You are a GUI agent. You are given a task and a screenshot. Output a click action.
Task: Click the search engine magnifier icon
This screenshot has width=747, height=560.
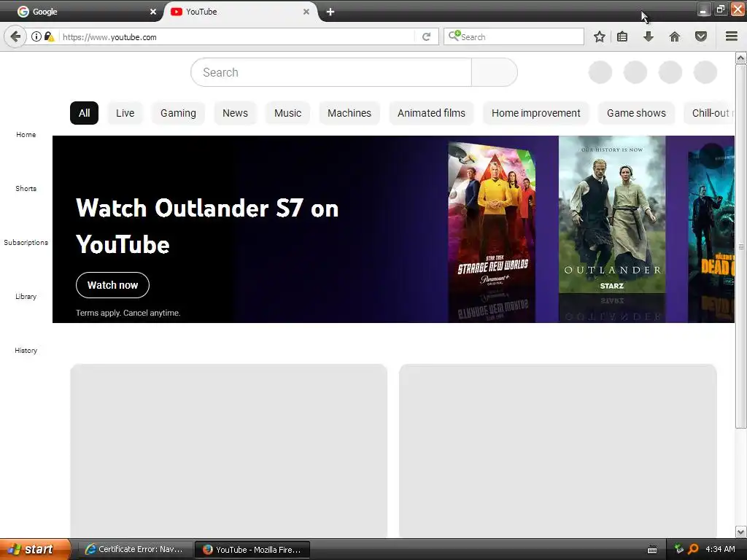[454, 36]
